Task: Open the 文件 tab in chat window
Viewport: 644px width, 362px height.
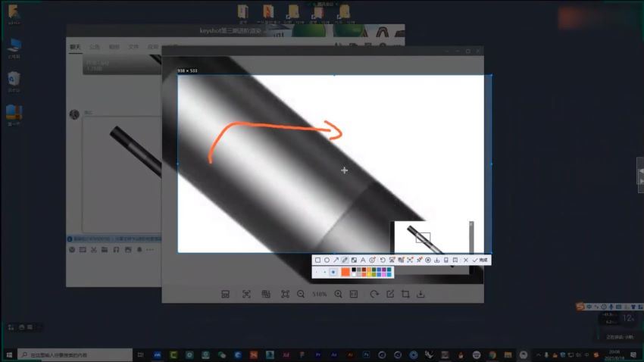Action: (133, 46)
